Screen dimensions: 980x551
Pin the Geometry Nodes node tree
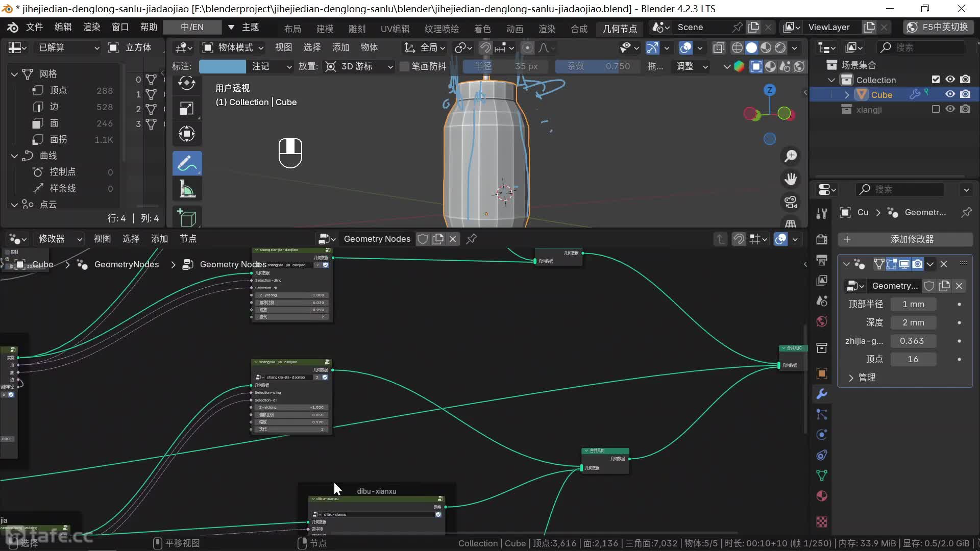coord(472,239)
